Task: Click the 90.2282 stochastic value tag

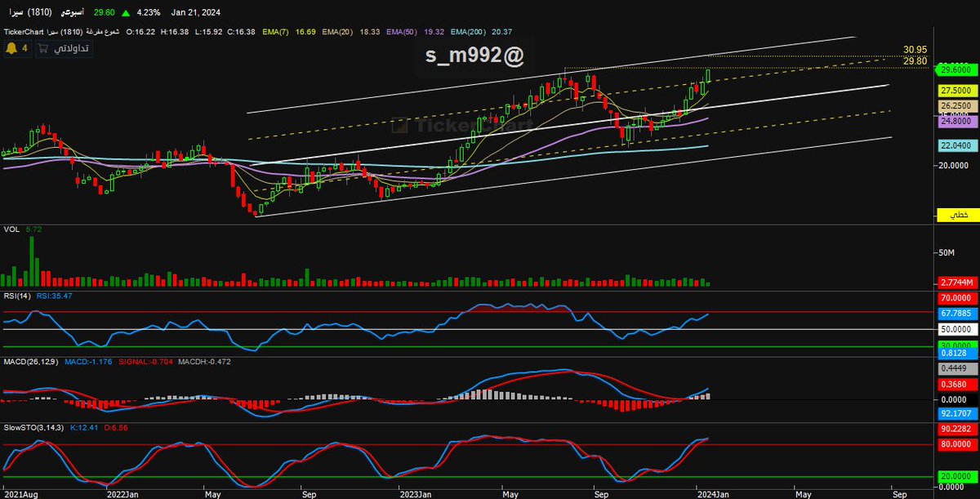Action: point(957,429)
